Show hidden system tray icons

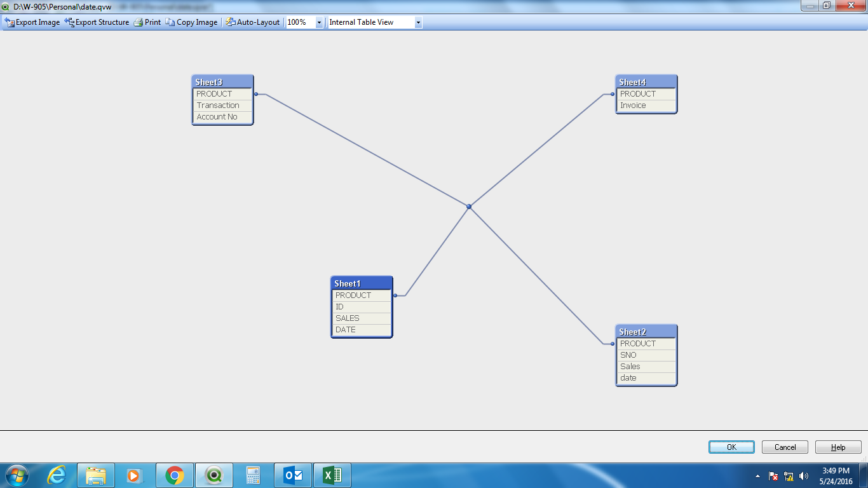757,476
